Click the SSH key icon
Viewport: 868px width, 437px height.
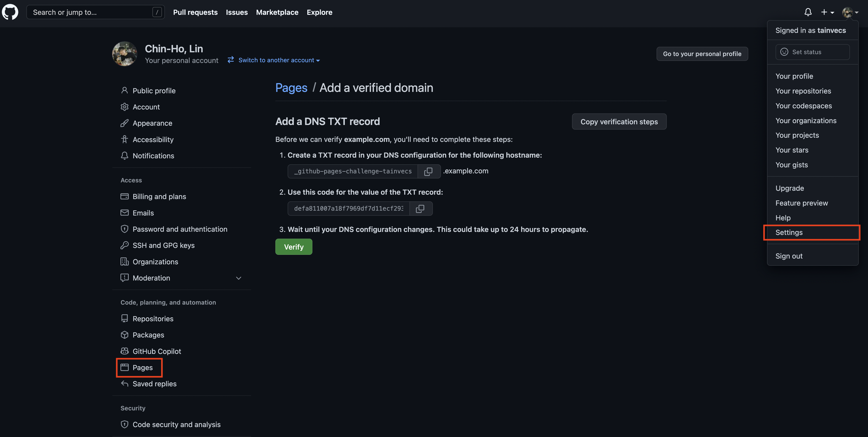point(124,245)
